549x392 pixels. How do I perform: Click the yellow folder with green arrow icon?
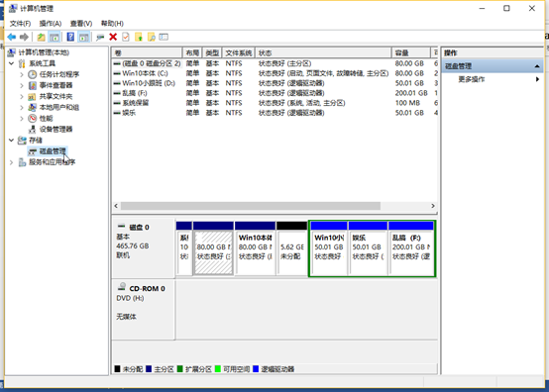coord(139,37)
